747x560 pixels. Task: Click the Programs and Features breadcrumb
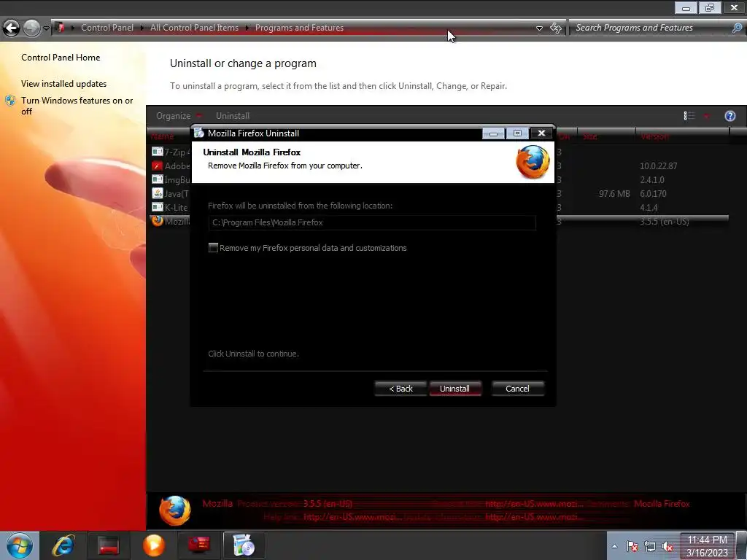pyautogui.click(x=299, y=28)
